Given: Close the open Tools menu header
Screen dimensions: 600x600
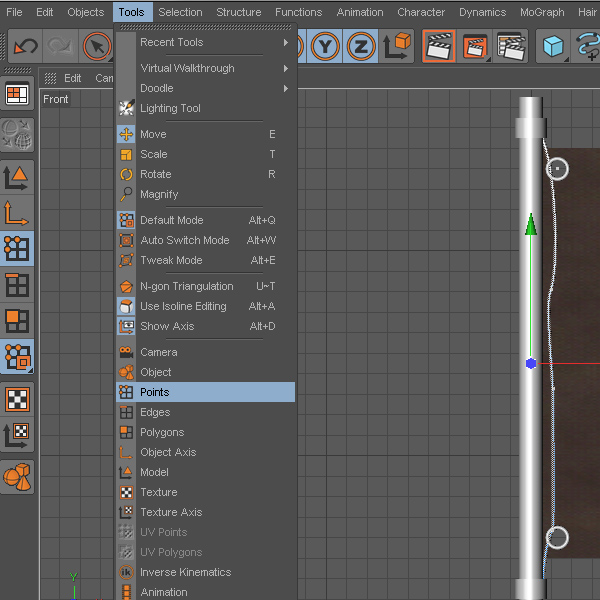Looking at the screenshot, I should (x=132, y=12).
